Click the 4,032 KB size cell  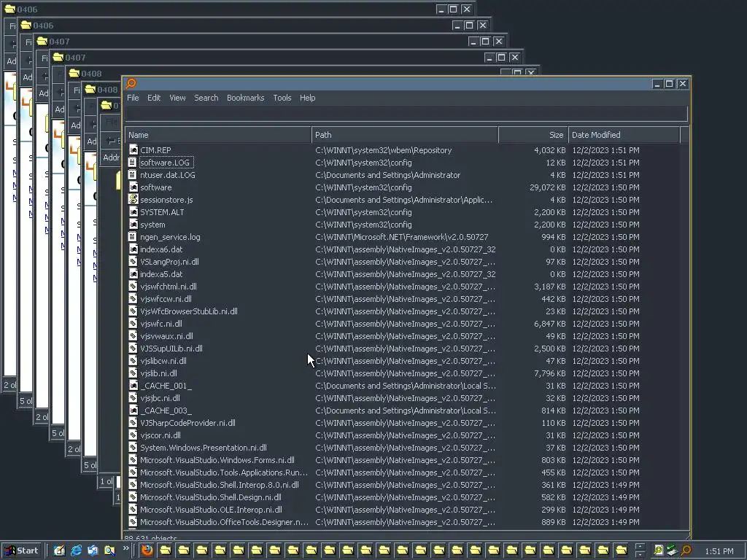pyautogui.click(x=550, y=150)
